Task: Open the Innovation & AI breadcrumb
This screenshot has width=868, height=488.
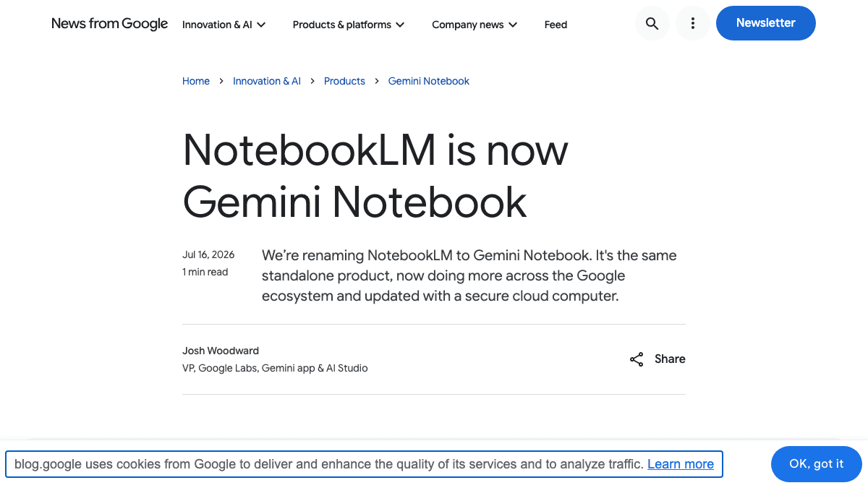Action: 267,81
